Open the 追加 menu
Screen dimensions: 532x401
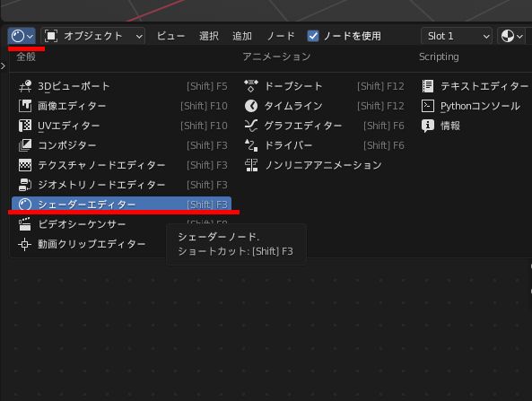242,36
